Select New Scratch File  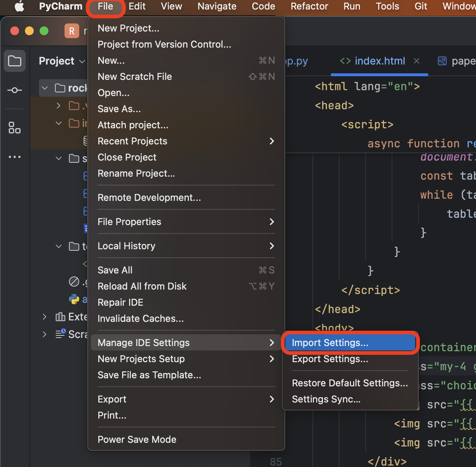[186, 77]
